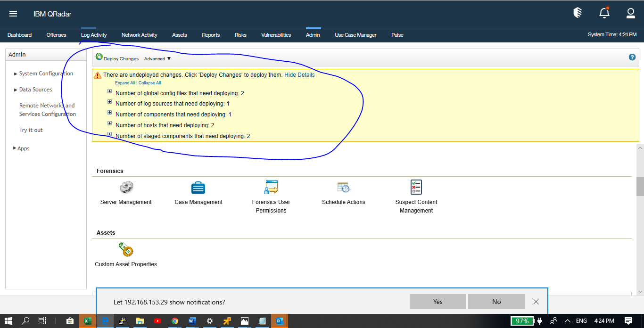
Task: Switch to the Dashboard tab
Action: 19,35
